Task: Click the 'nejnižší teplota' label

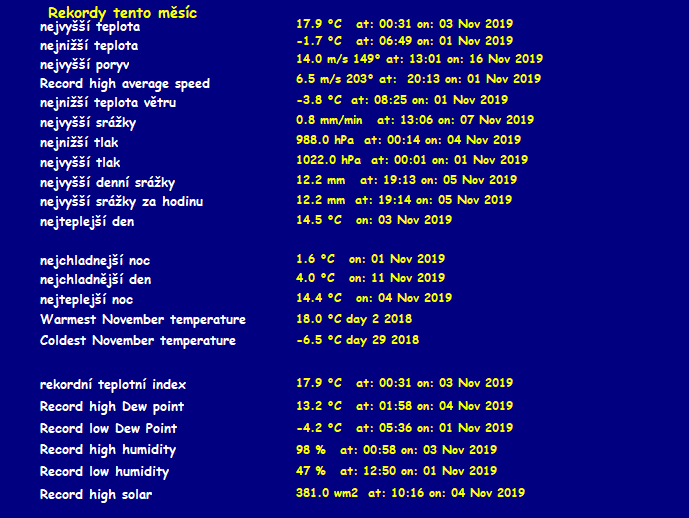Action: (89, 46)
